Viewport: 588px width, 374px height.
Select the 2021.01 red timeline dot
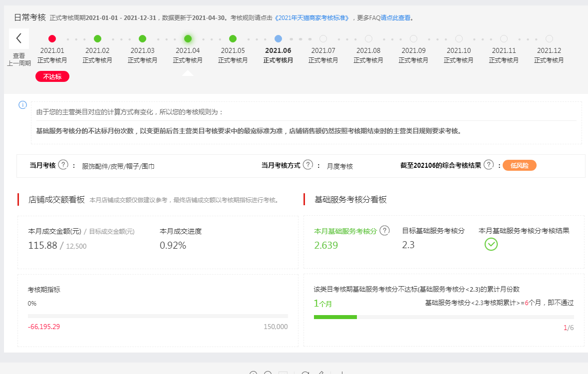coord(52,38)
